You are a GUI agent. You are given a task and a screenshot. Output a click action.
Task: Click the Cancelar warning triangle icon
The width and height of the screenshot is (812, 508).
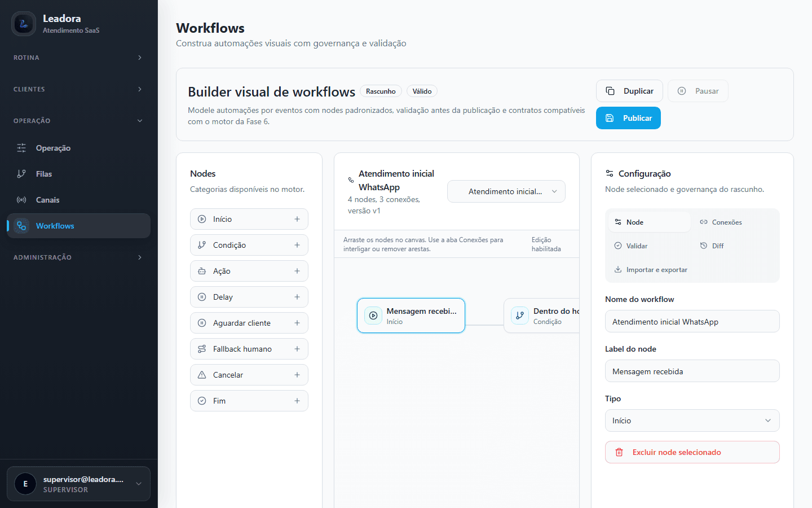tap(202, 375)
